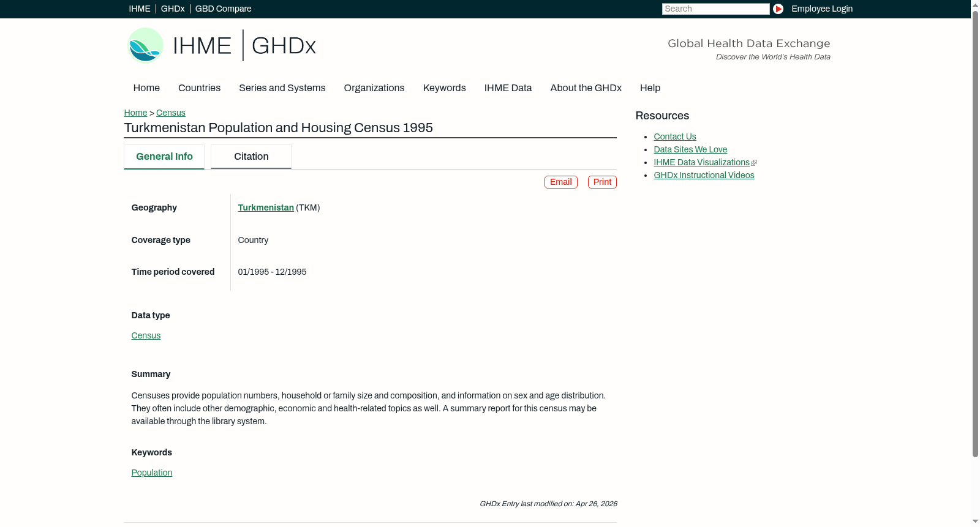The width and height of the screenshot is (980, 527).
Task: Open IHME Data Visualizations link
Action: [701, 162]
